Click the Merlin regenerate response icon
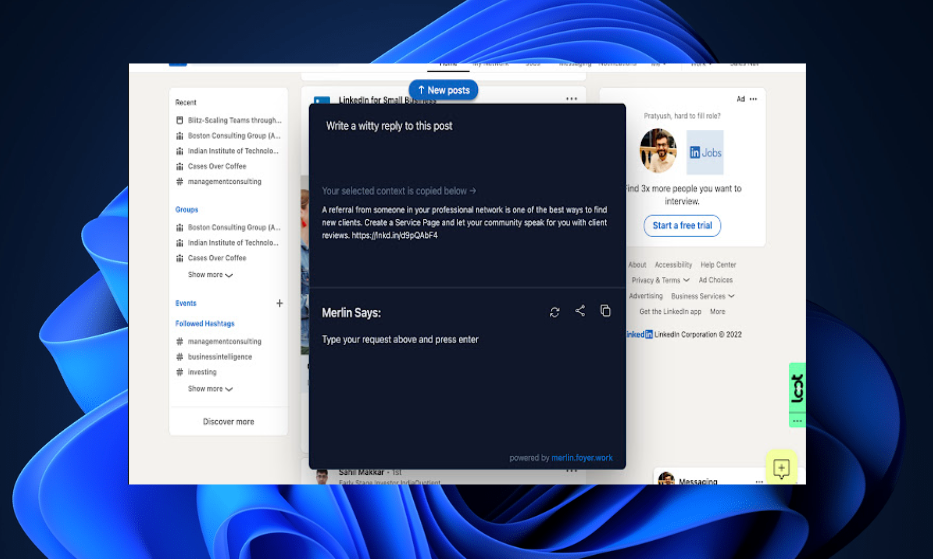 pyautogui.click(x=555, y=312)
